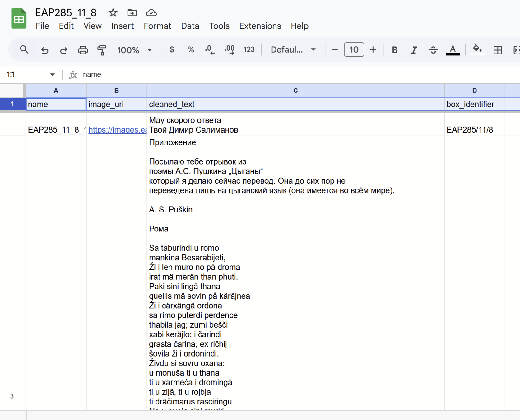
Task: Rename document title EAP285_11_8
Action: point(66,13)
